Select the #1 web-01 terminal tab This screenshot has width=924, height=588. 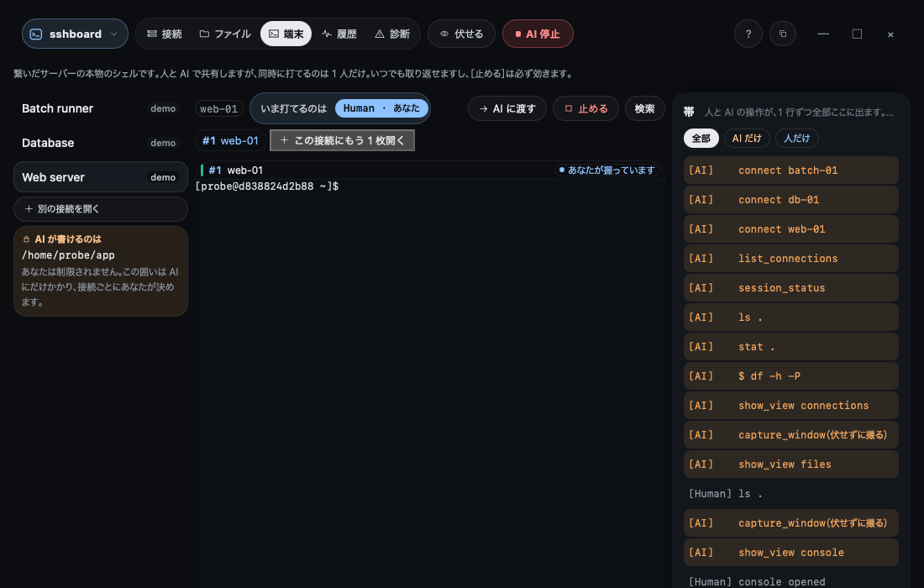coord(230,140)
